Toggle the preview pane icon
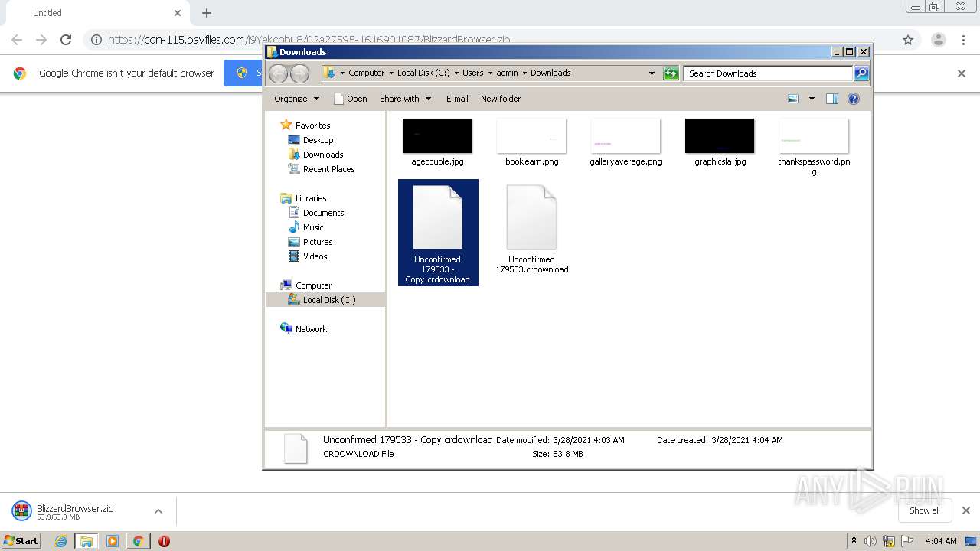 click(x=832, y=99)
